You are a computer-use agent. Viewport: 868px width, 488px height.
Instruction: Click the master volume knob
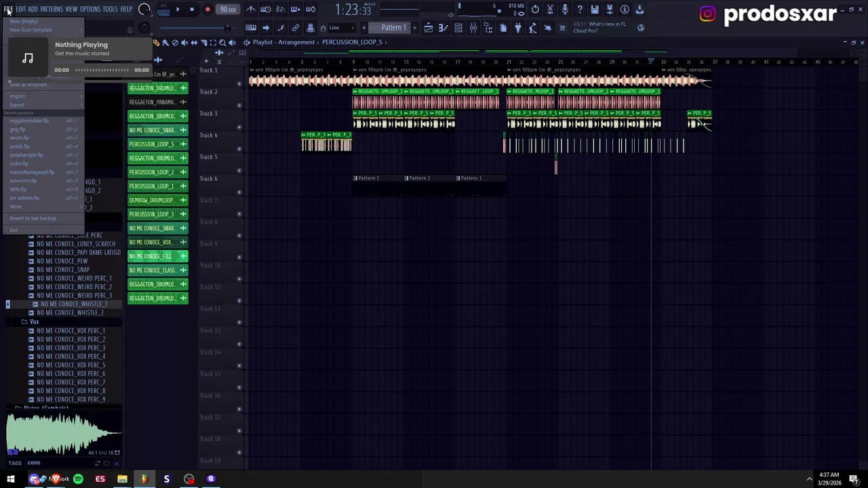pos(144,9)
